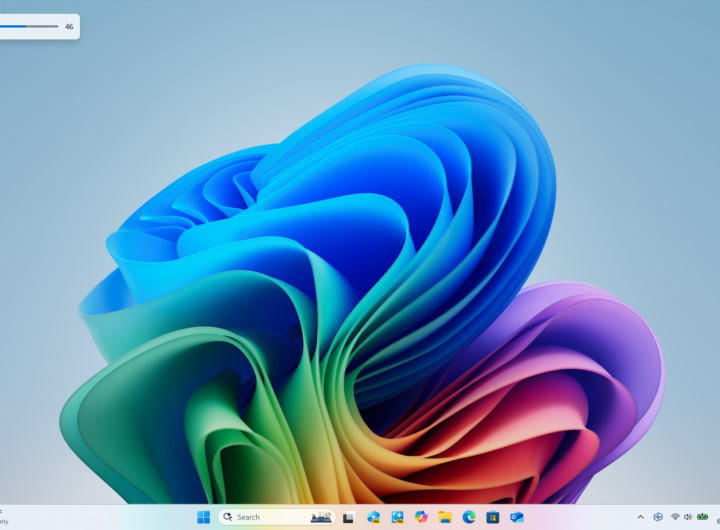The height and width of the screenshot is (530, 720).
Task: Click the search highlight illustration in Search box
Action: (x=321, y=517)
